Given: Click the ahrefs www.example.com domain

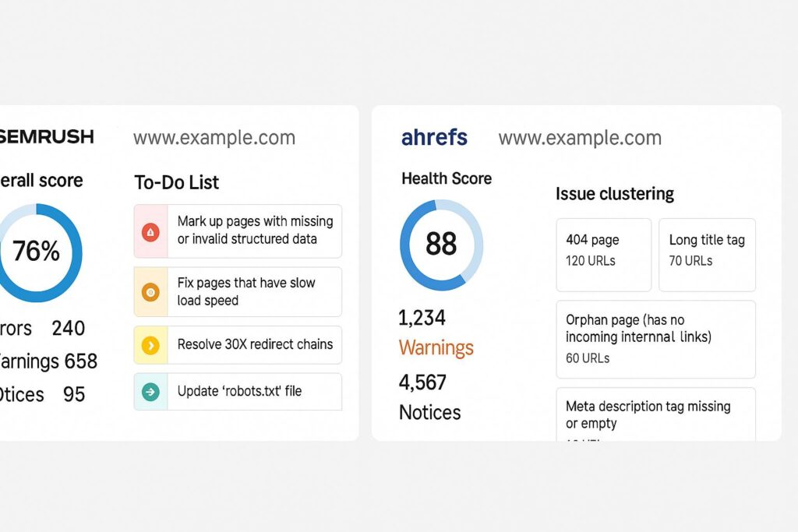Looking at the screenshot, I should coord(580,138).
